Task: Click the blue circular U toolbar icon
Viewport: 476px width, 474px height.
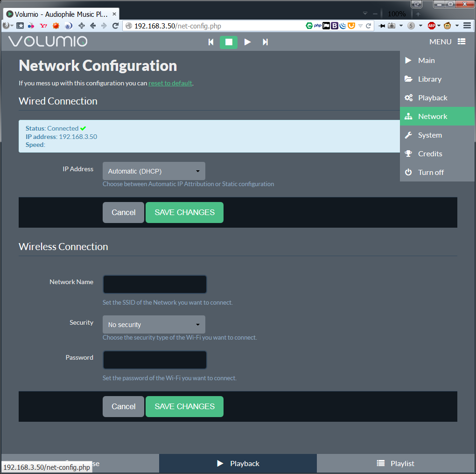Action: (68, 26)
